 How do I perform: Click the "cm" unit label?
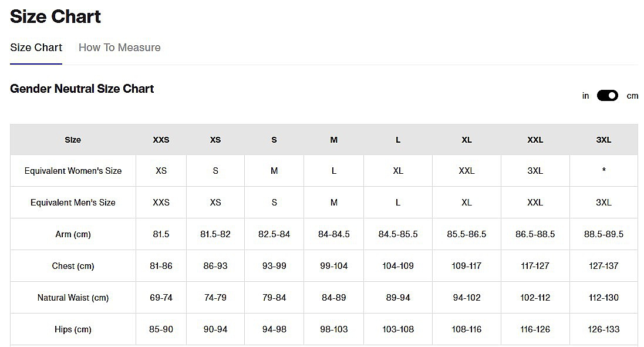(x=632, y=96)
